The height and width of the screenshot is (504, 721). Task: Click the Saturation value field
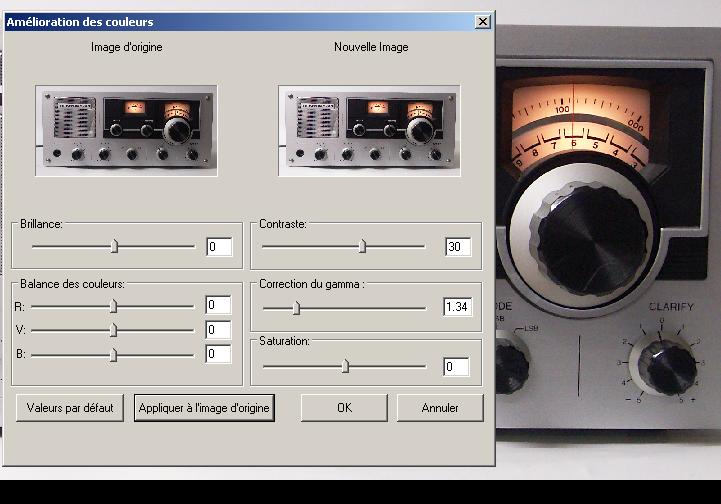456,367
